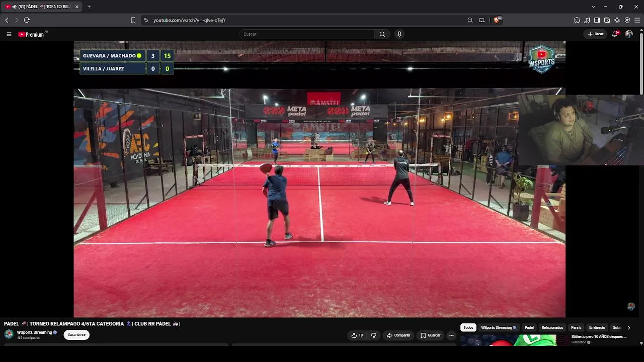Go forward with browser forward arrow
The height and width of the screenshot is (362, 644).
(x=16, y=20)
